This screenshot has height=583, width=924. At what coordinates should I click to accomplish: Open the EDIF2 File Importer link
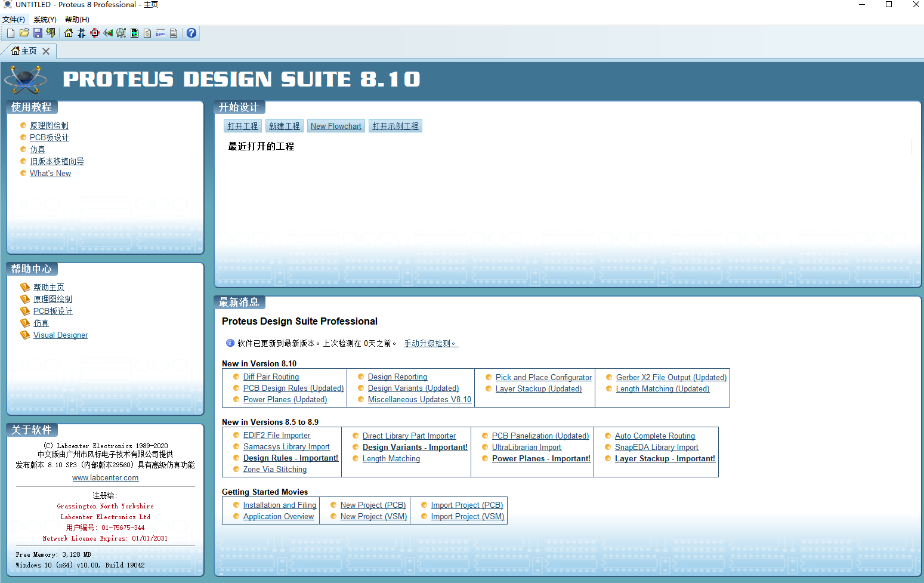277,435
